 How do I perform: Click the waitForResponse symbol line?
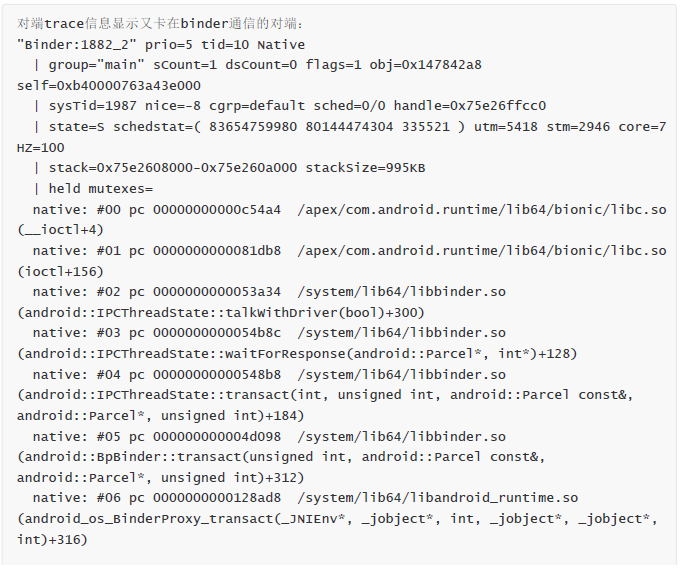coord(297,353)
